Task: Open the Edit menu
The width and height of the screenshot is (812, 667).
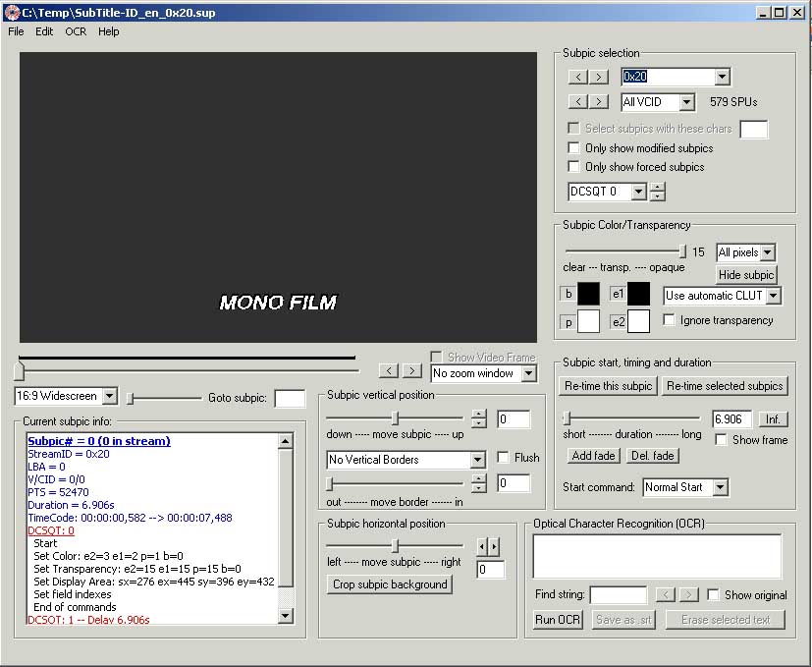Action: pos(44,31)
